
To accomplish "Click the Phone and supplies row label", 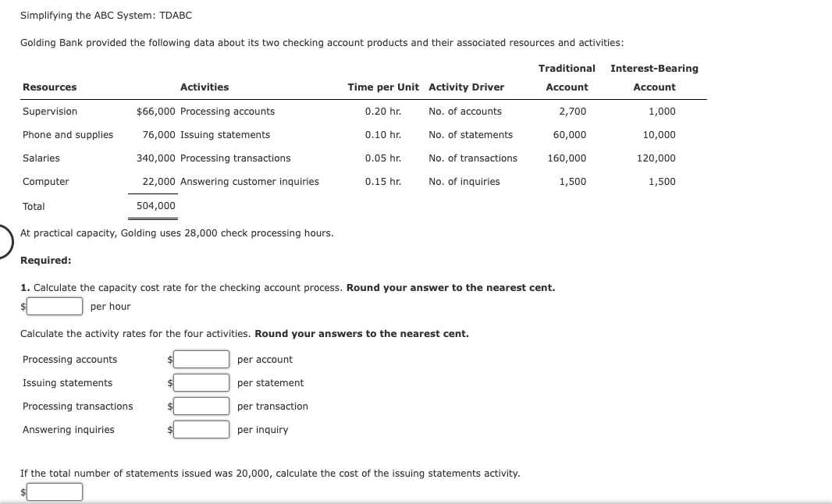I will [66, 134].
